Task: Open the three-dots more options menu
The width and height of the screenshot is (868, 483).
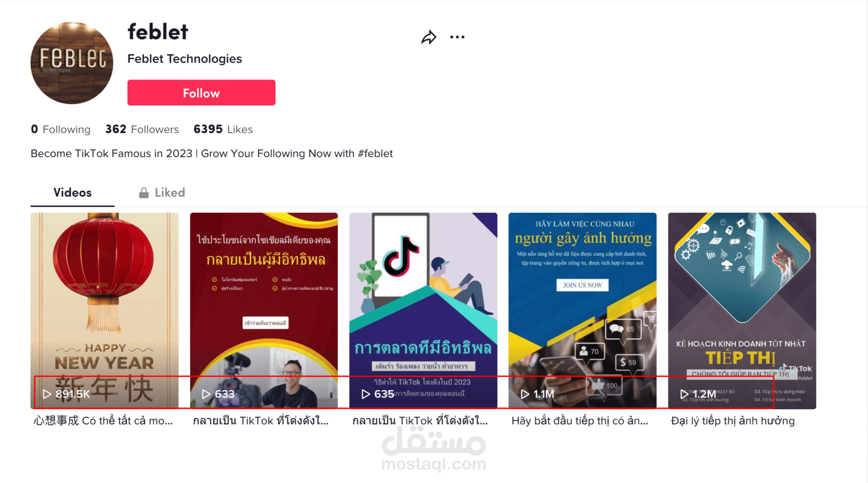Action: 457,37
